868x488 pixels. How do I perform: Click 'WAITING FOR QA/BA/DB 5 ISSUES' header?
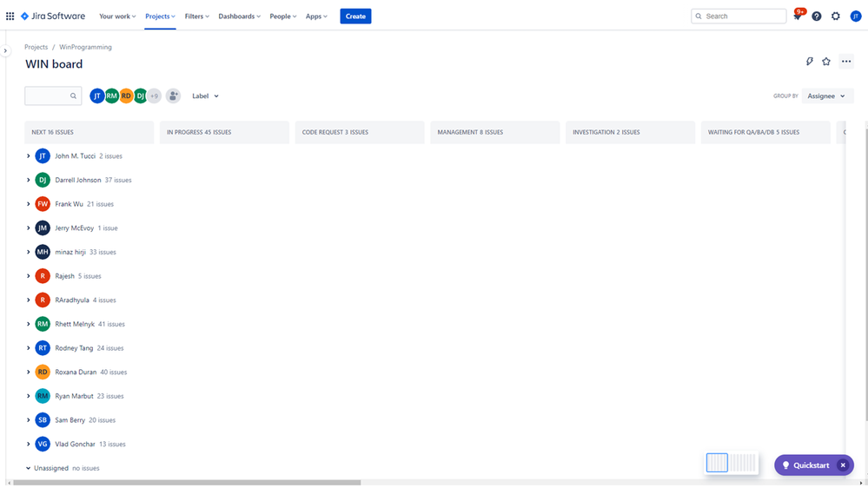766,132
